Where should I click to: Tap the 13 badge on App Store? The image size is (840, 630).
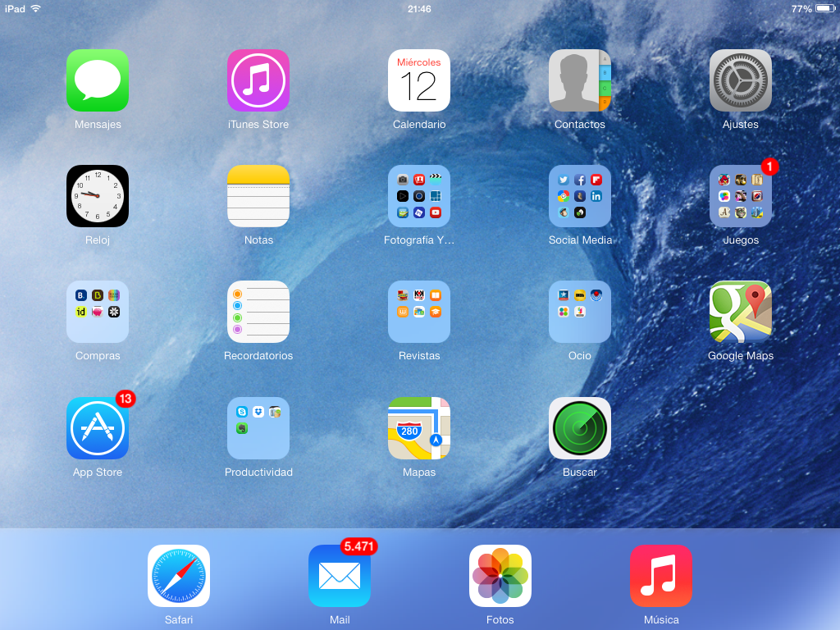(x=126, y=399)
